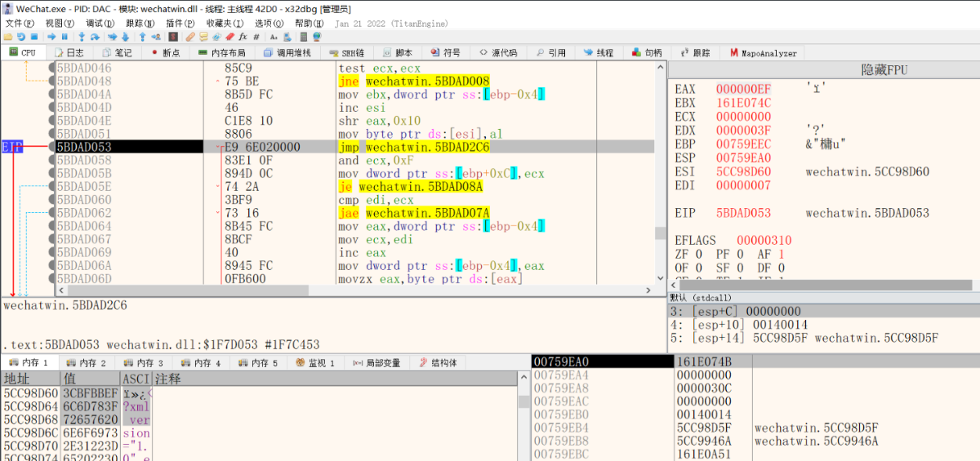Run the program with the arrow icon
This screenshot has width=980, height=461.
[x=51, y=37]
